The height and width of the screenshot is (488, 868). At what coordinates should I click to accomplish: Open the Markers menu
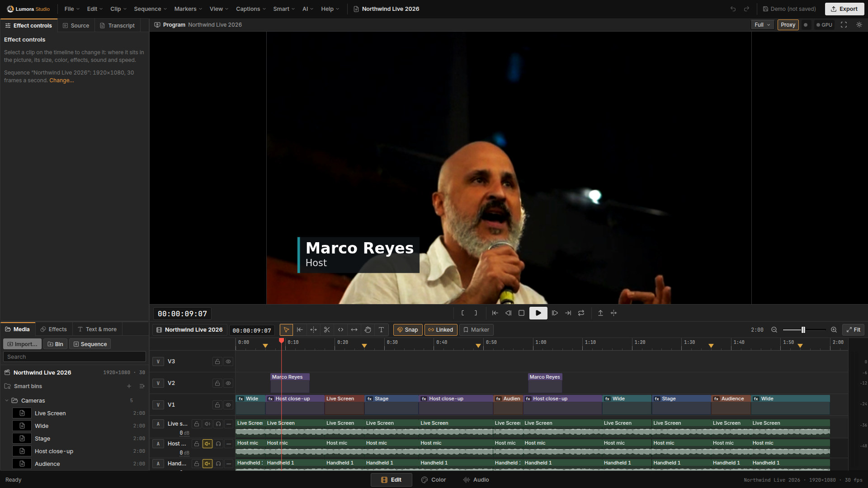point(188,9)
